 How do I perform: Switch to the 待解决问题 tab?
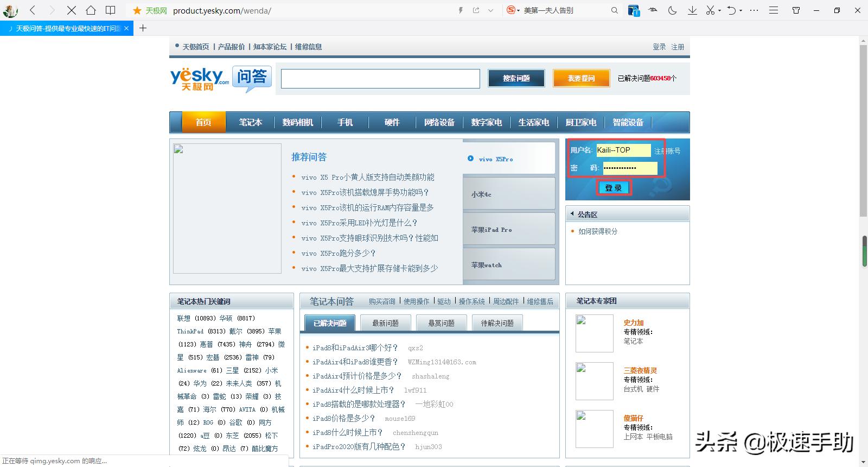[x=497, y=323]
